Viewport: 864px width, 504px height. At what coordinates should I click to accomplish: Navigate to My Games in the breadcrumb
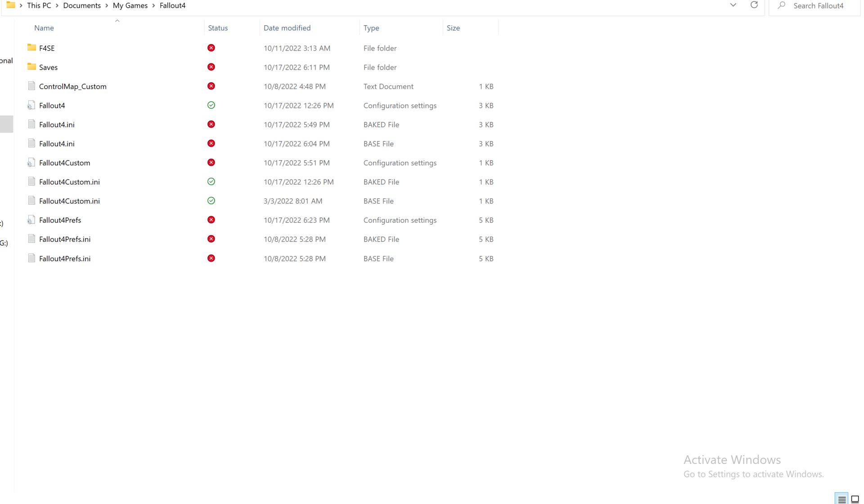click(x=130, y=5)
